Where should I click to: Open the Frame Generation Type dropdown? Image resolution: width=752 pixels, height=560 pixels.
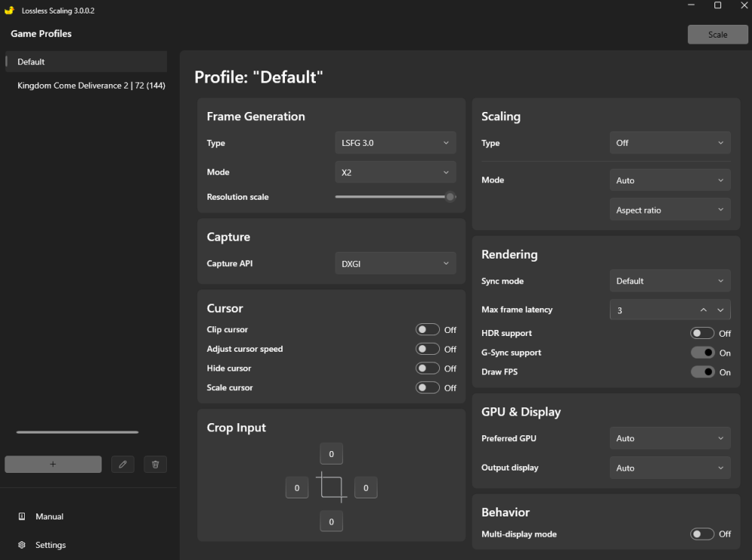click(395, 143)
